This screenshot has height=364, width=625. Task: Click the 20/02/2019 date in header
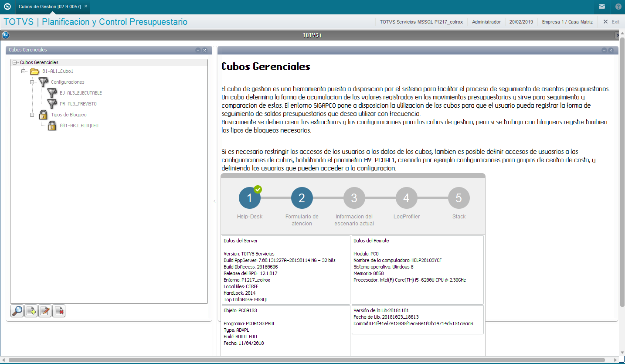(521, 22)
